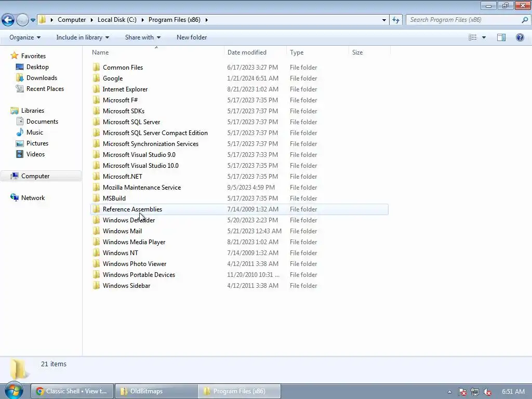Select Microsoft Synchronization Services folder
Viewport: 532px width, 399px height.
tap(150, 144)
